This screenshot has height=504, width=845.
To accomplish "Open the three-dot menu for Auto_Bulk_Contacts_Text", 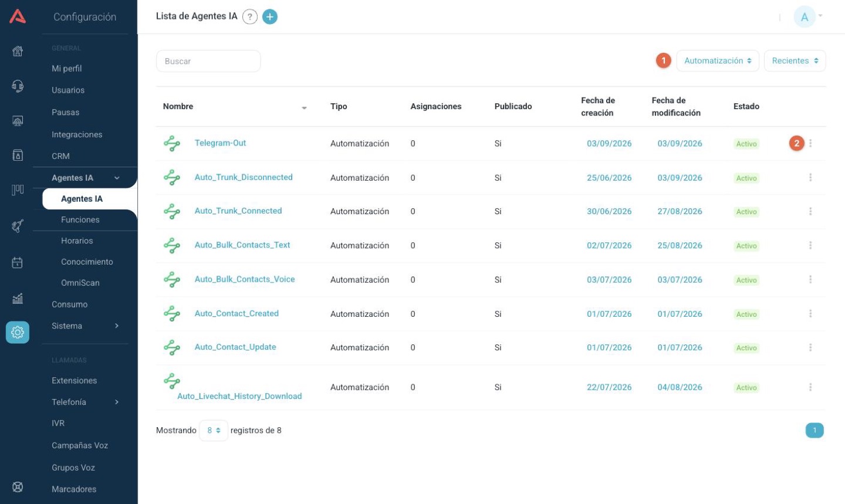I will click(810, 245).
